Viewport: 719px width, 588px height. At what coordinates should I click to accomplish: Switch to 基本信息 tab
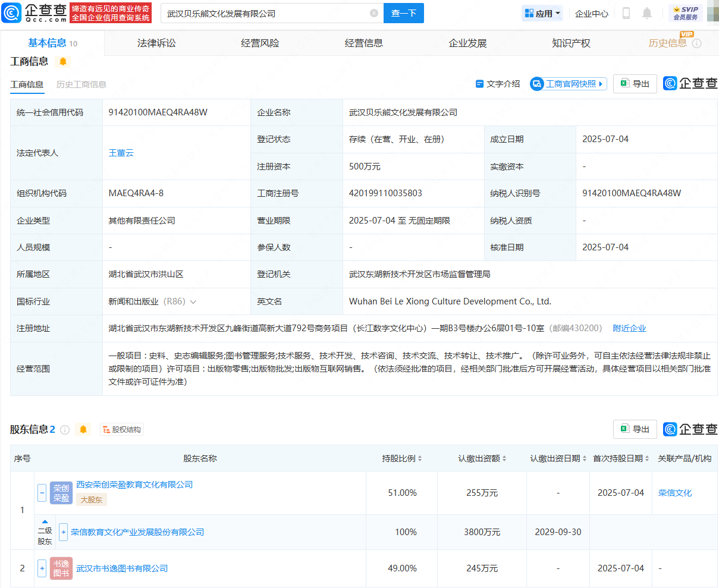click(x=52, y=43)
